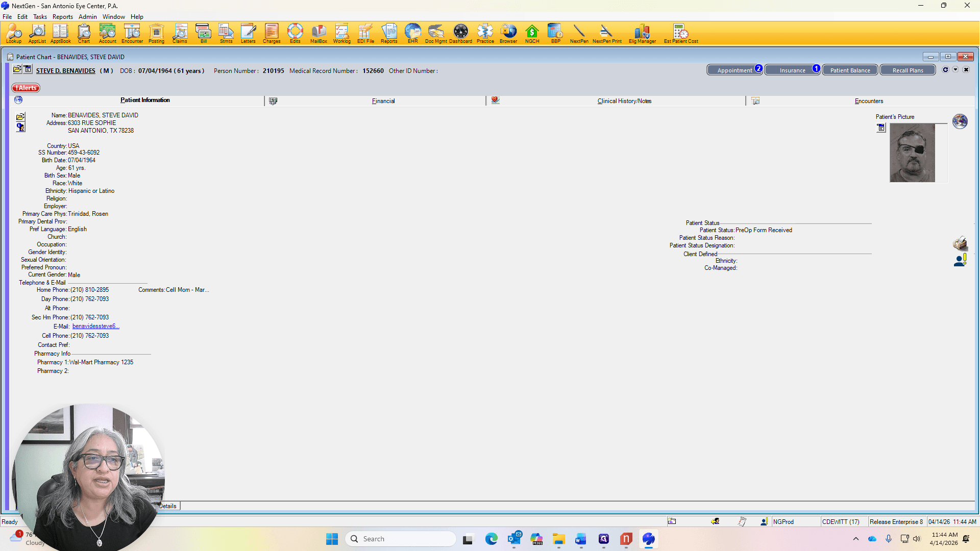Open the ApptList toolbar icon
Viewport: 980px width, 551px height.
pyautogui.click(x=37, y=33)
